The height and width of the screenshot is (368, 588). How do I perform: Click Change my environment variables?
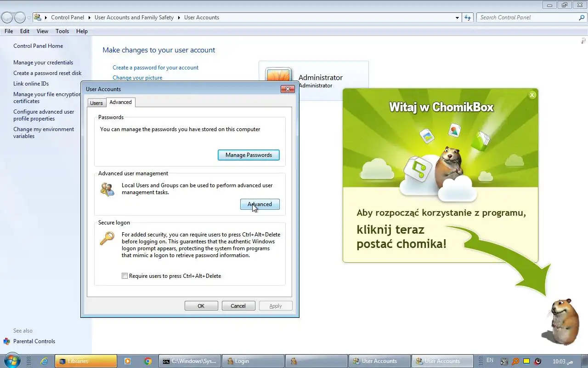click(44, 132)
